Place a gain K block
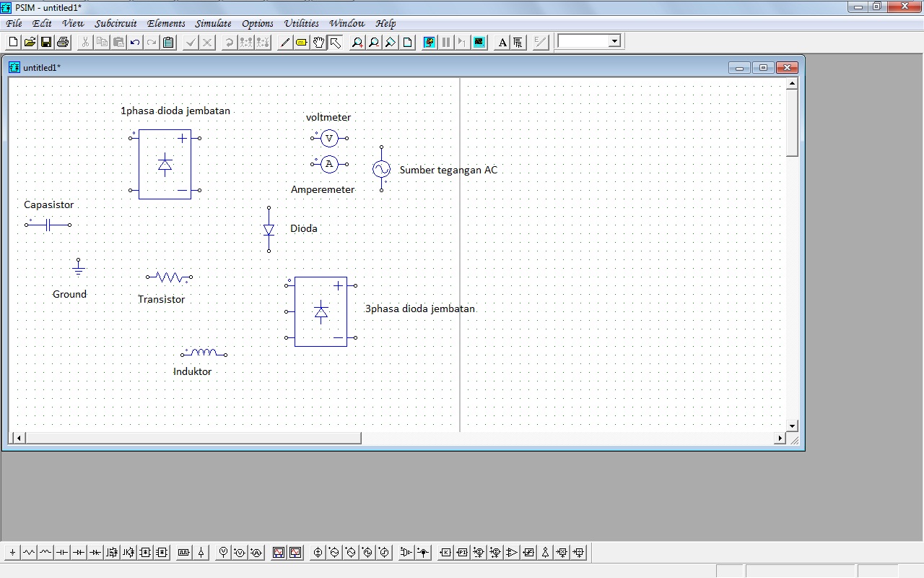Image resolution: width=924 pixels, height=578 pixels. 445,552
